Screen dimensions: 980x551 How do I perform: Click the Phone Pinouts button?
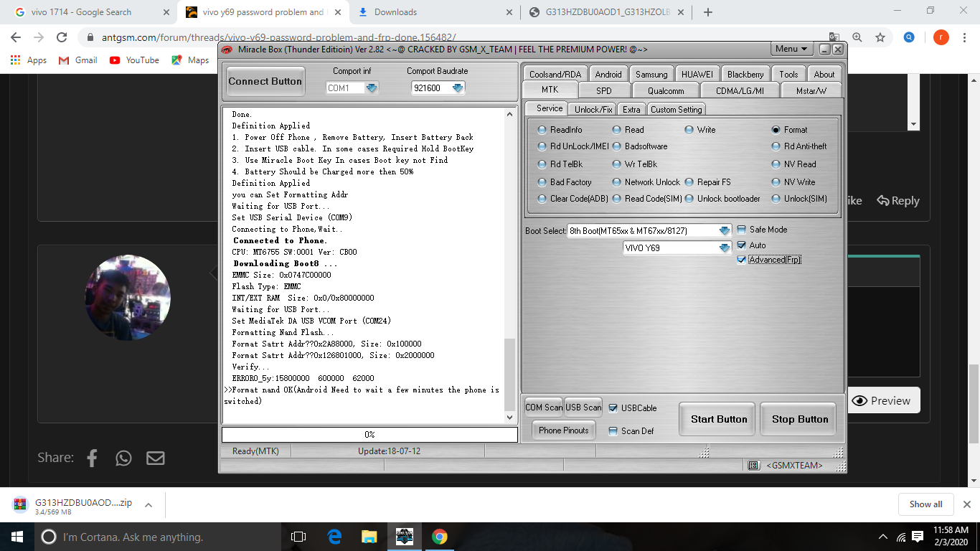tap(564, 430)
